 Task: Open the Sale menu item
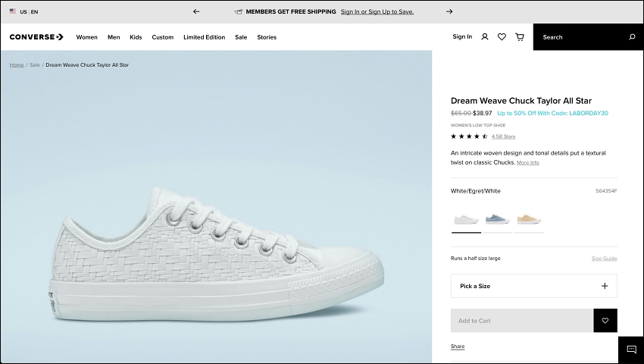coord(241,37)
